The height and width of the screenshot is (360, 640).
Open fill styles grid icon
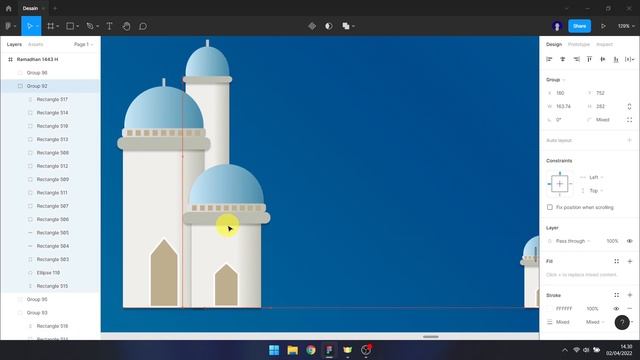(x=616, y=261)
